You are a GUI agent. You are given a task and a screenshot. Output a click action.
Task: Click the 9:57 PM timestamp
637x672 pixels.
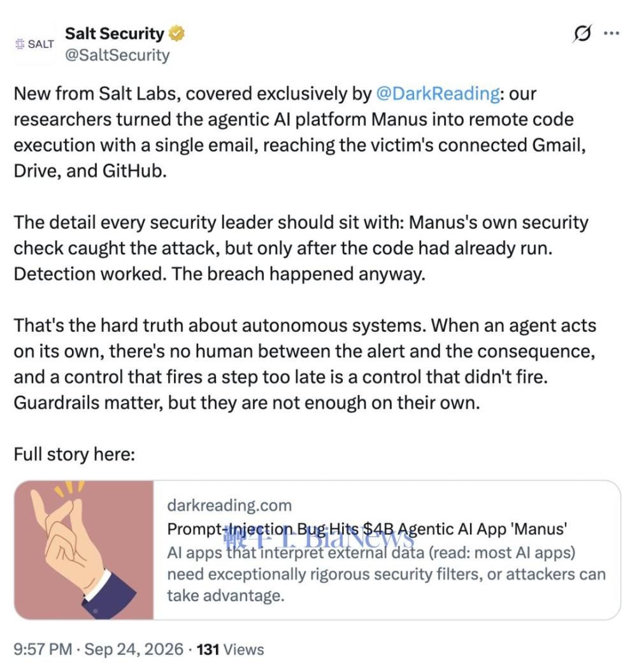coord(43,649)
